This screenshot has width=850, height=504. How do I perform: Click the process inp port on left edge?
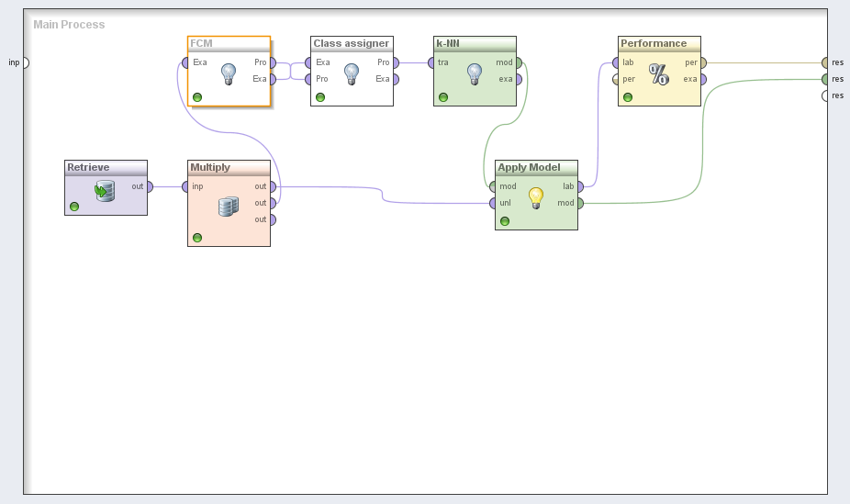coord(26,62)
